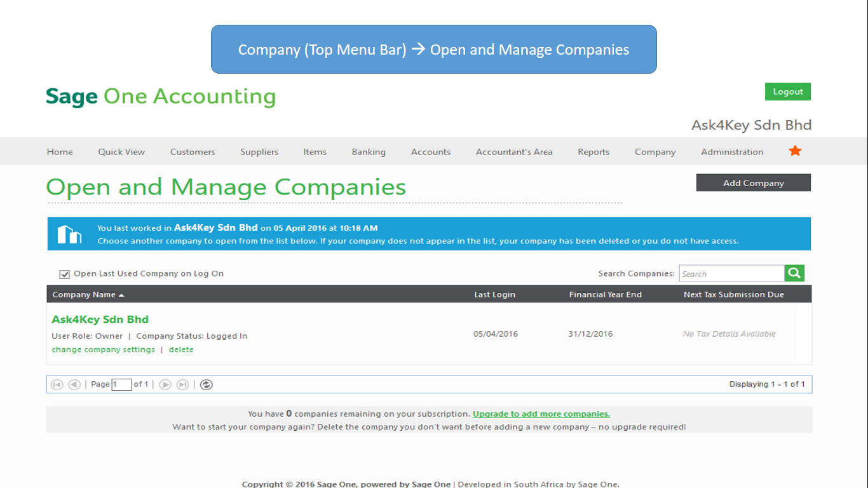Click the page number input box
Screen dimensions: 868x488
point(121,384)
